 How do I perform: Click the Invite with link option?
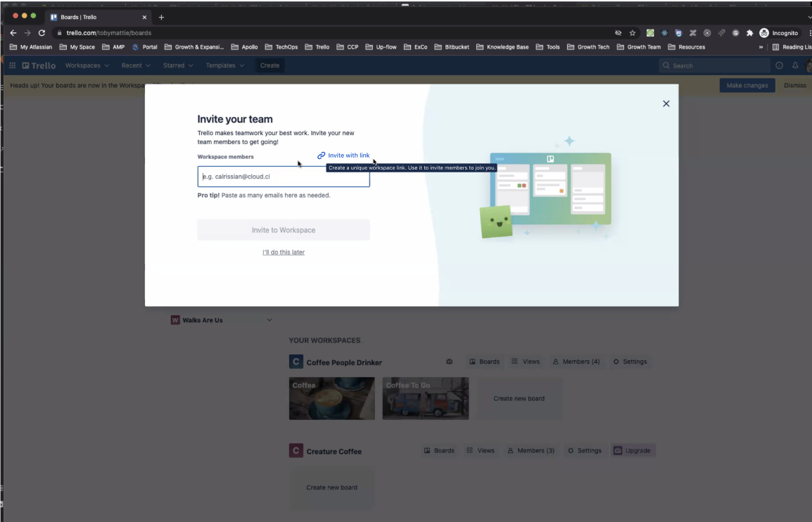tap(343, 155)
